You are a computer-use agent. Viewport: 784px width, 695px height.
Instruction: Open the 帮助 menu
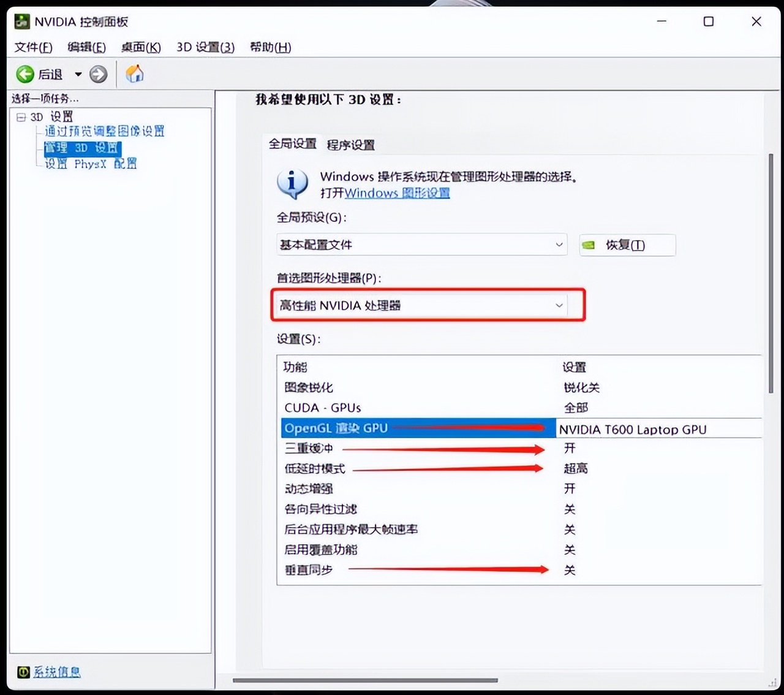coord(269,47)
